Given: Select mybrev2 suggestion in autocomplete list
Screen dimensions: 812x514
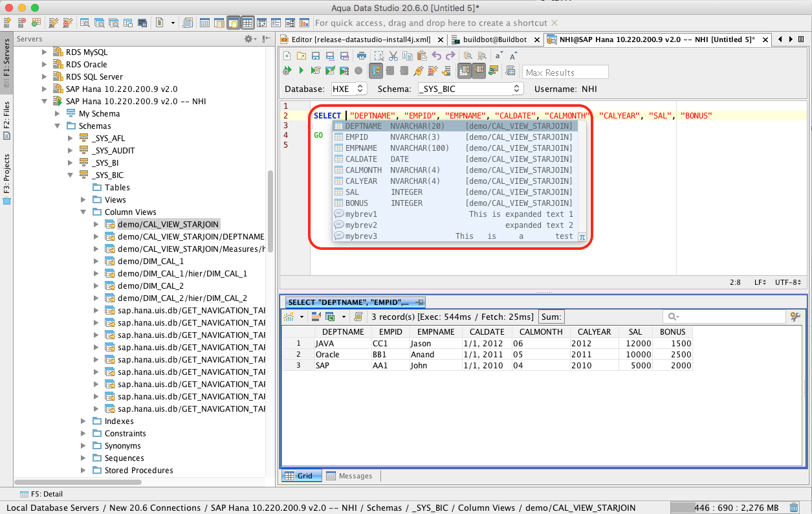Looking at the screenshot, I should tap(455, 225).
